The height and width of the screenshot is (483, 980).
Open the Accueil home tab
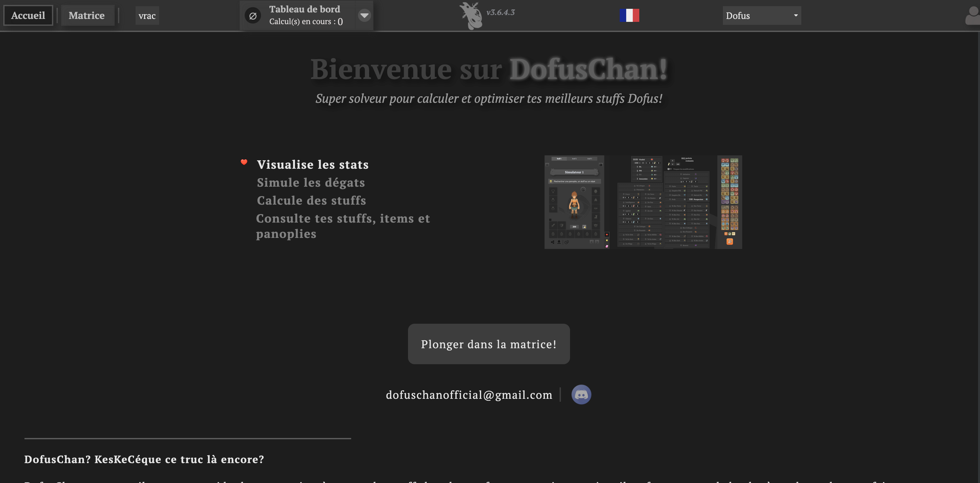tap(28, 16)
